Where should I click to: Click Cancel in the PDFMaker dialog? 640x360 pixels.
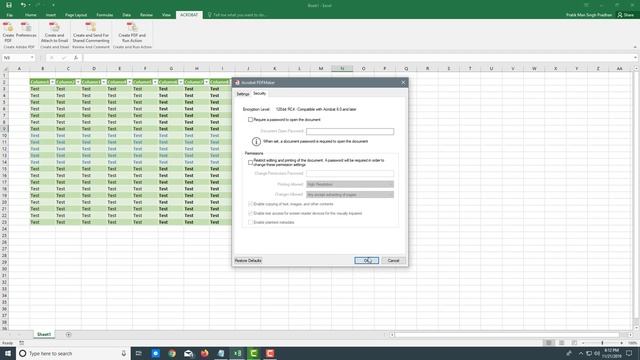[x=393, y=260]
